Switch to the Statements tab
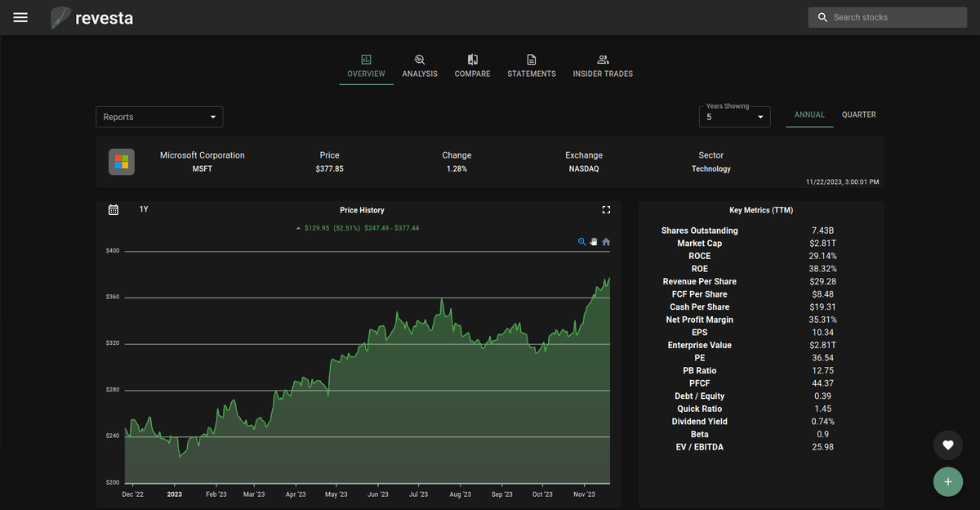 click(532, 66)
